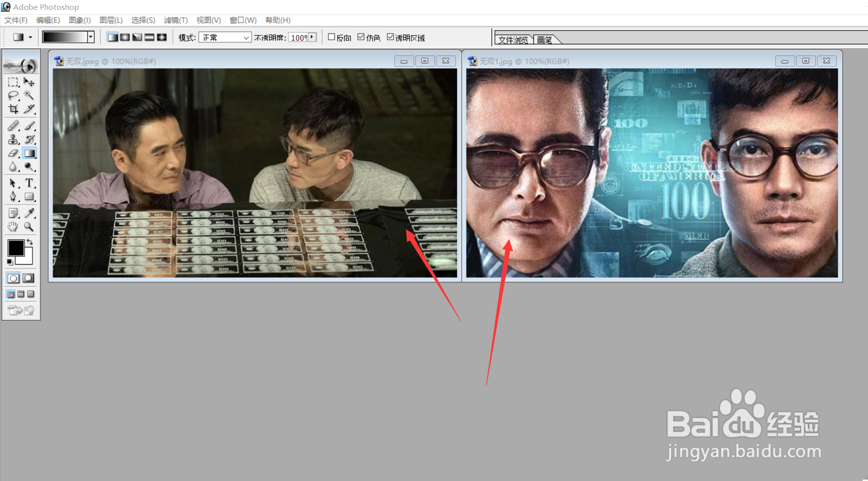The width and height of the screenshot is (868, 481).
Task: Open the 选择(S) menu
Action: coord(143,20)
